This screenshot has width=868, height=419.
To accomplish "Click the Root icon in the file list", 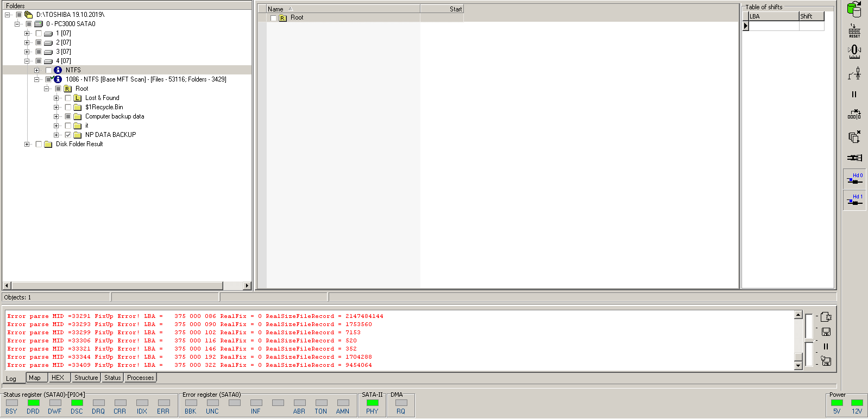I will (x=282, y=18).
